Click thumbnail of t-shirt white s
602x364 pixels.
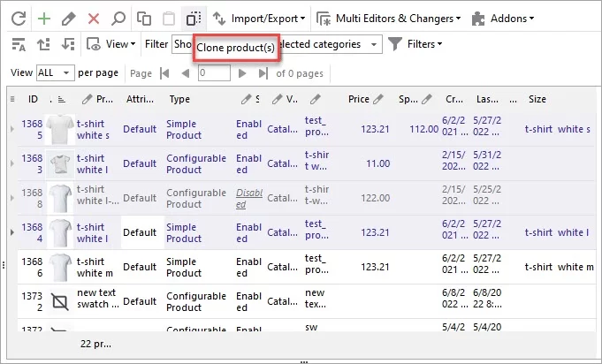click(x=60, y=129)
